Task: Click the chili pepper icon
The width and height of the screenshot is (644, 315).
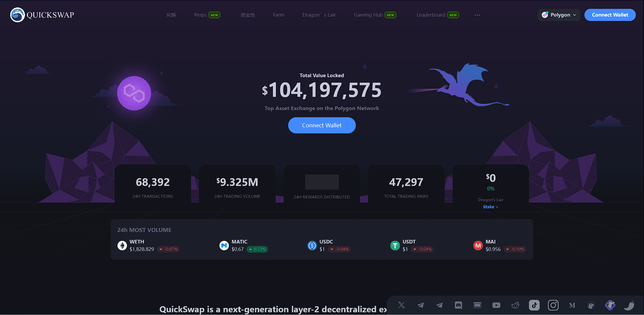Action: point(629,305)
